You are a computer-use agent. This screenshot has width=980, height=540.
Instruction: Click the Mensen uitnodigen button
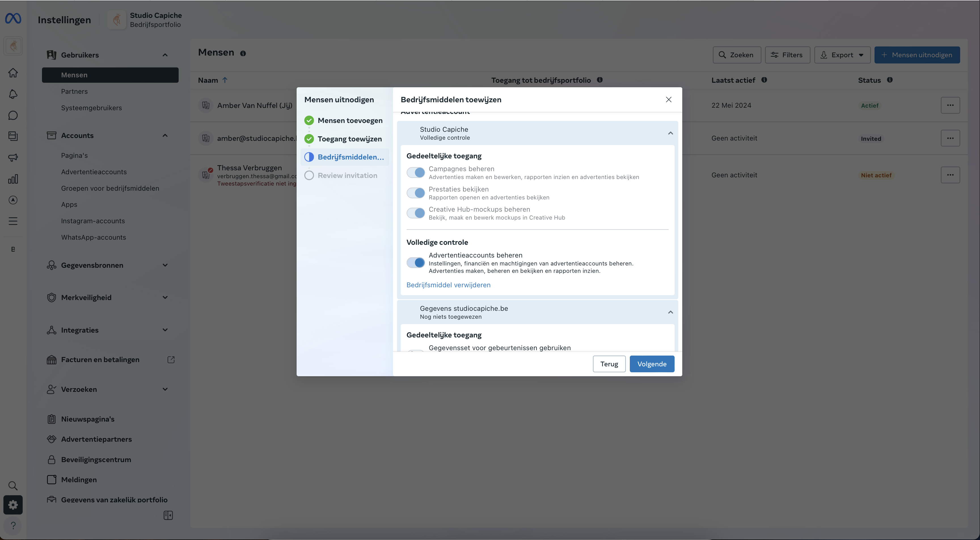click(x=917, y=55)
